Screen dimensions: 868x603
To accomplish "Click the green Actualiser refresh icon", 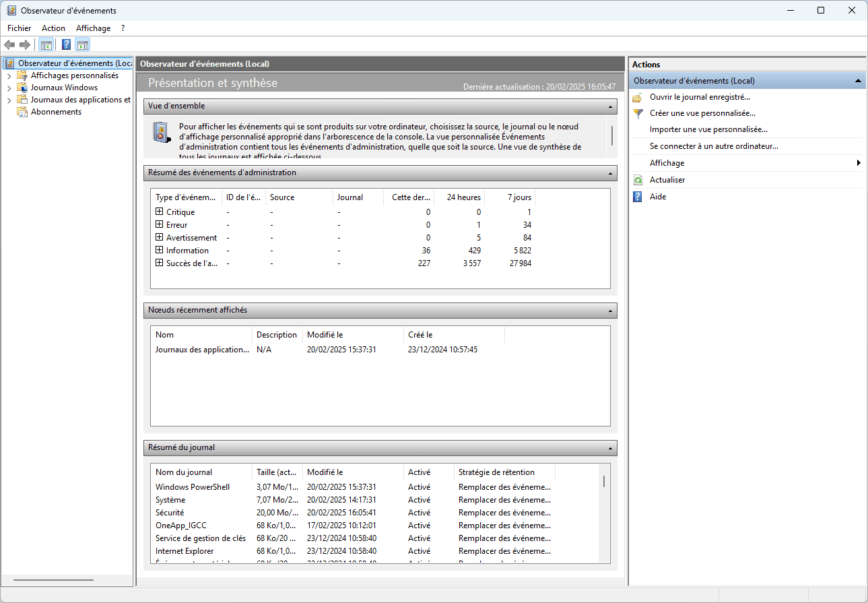I will pos(638,180).
